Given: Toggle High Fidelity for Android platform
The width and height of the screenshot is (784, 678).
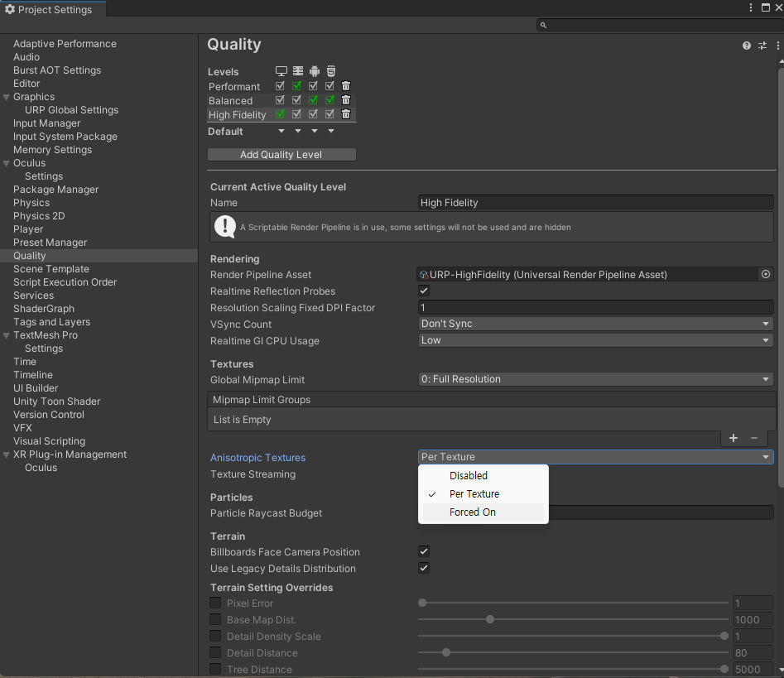Looking at the screenshot, I should coord(313,114).
